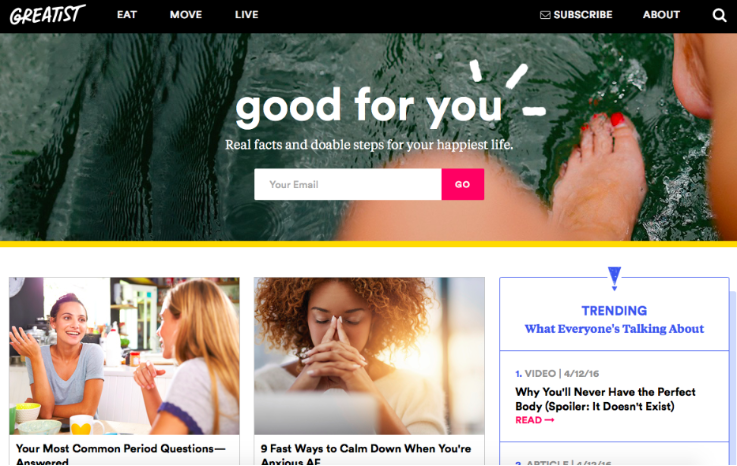
Task: Open the MOVE menu
Action: click(186, 15)
